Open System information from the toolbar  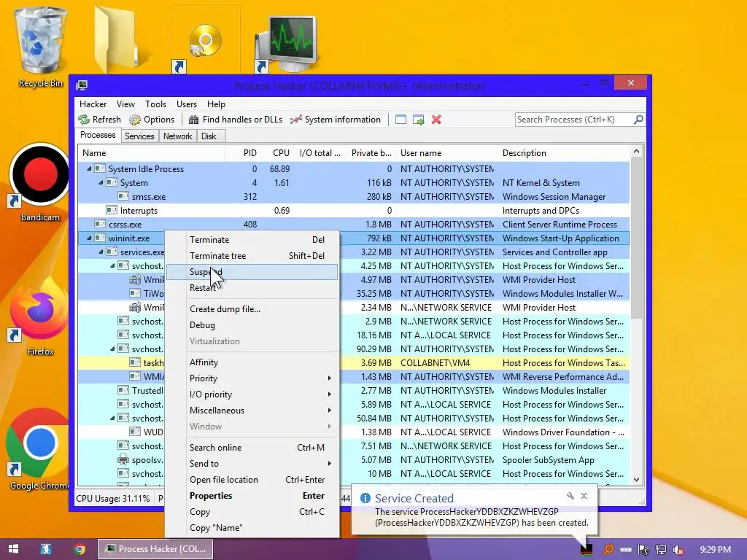(x=336, y=120)
